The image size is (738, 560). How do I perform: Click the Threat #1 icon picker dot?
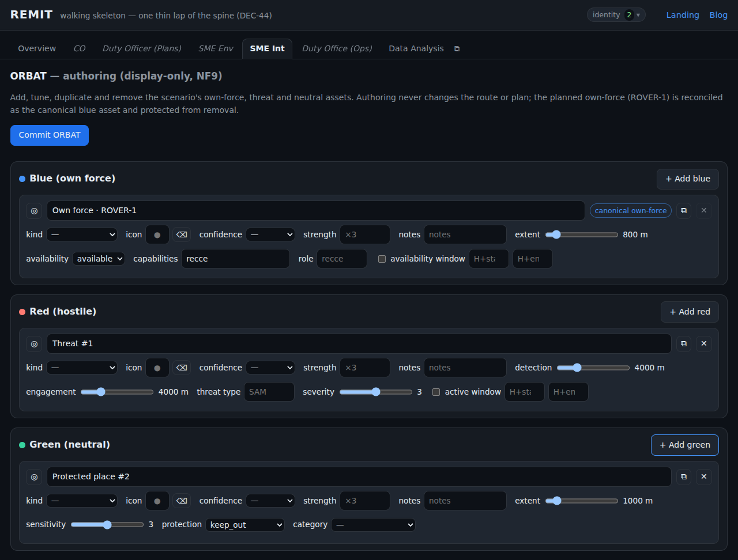coord(157,368)
